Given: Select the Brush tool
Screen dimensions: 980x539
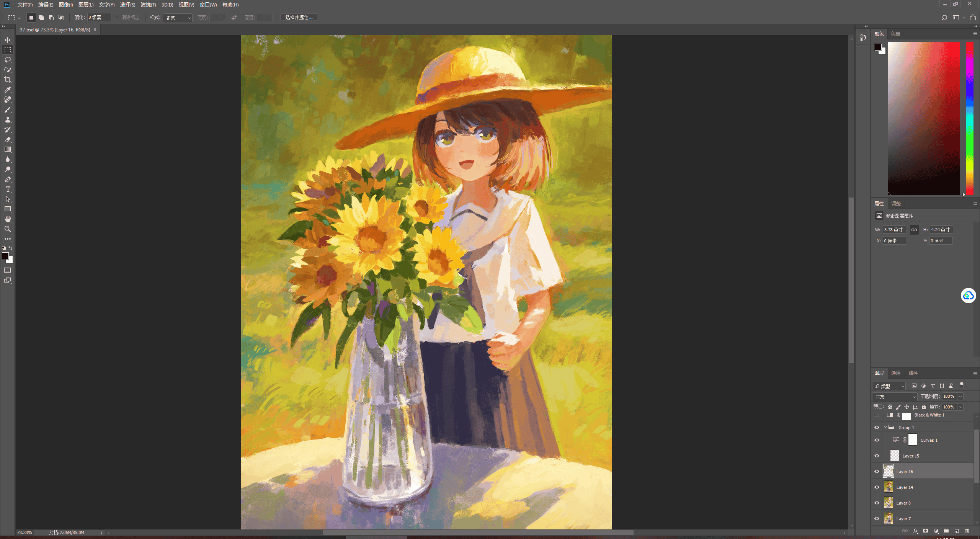Looking at the screenshot, I should [x=8, y=110].
